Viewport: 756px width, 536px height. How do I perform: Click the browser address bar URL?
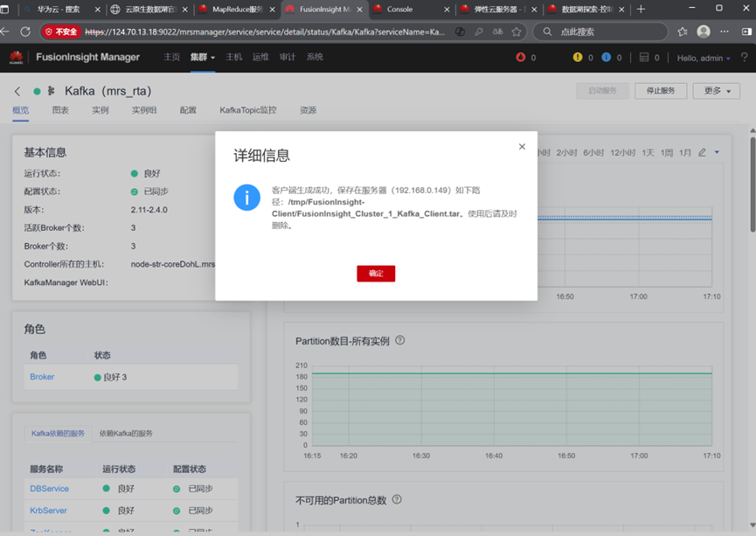click(265, 31)
